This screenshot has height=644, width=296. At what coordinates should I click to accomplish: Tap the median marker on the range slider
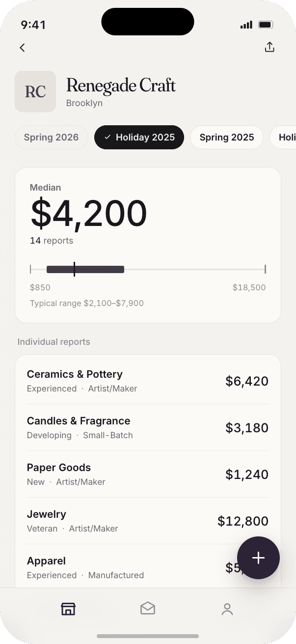click(75, 269)
